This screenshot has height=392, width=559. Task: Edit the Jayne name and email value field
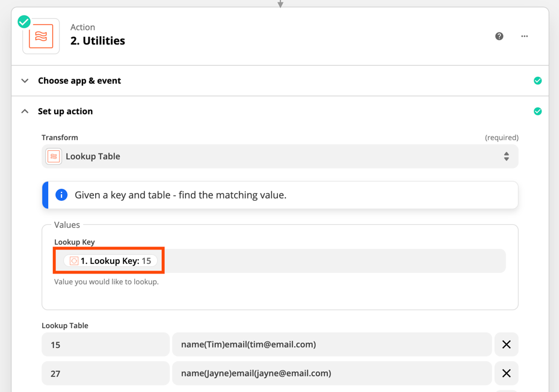[x=332, y=373]
